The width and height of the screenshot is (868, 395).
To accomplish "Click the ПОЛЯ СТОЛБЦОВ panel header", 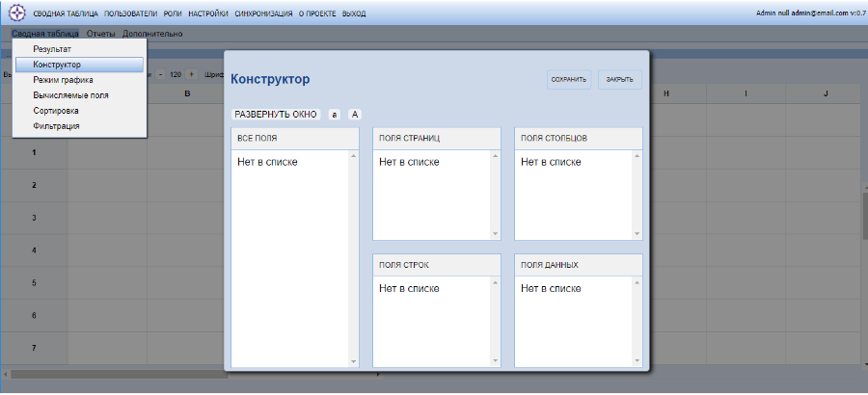I will (579, 139).
